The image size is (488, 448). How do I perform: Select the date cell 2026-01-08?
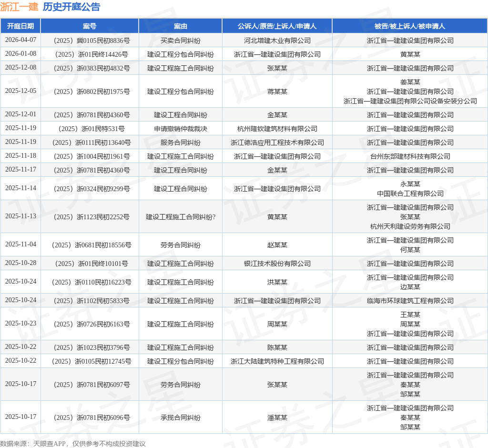tap(20, 53)
